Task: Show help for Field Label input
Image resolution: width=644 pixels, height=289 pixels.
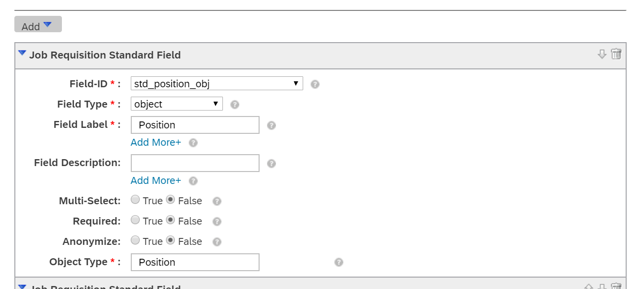Action: tap(271, 125)
